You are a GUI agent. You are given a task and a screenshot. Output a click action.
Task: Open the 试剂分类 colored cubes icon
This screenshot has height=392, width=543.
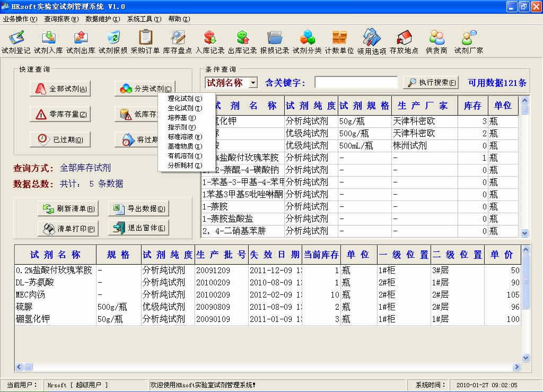(307, 42)
